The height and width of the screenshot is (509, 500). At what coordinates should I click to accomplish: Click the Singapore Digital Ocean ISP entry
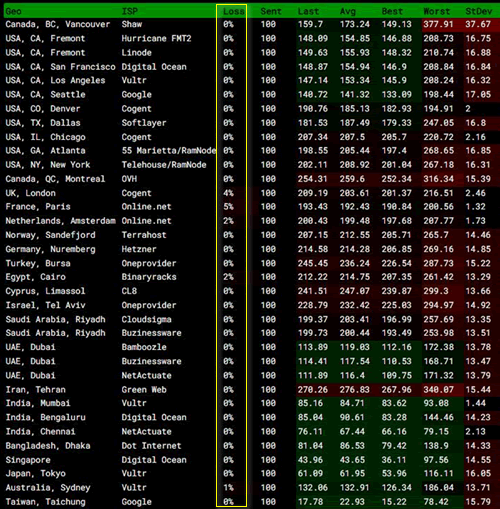pyautogui.click(x=154, y=460)
